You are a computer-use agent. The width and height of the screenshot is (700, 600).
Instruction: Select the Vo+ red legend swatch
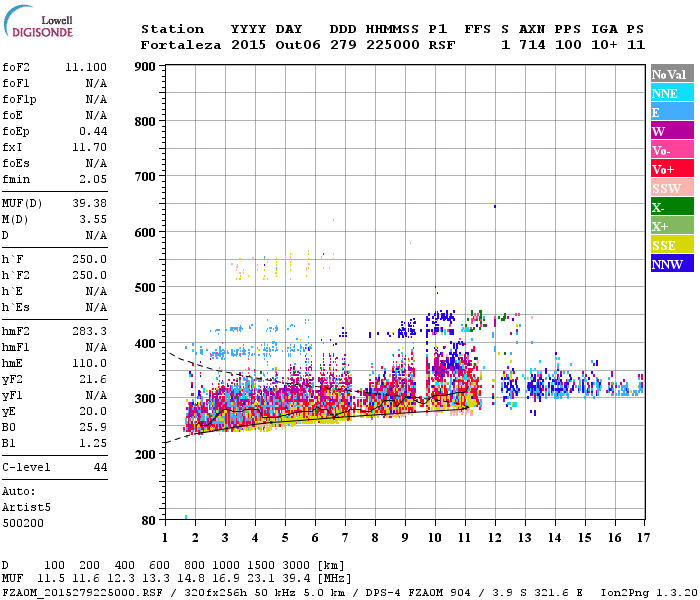672,169
